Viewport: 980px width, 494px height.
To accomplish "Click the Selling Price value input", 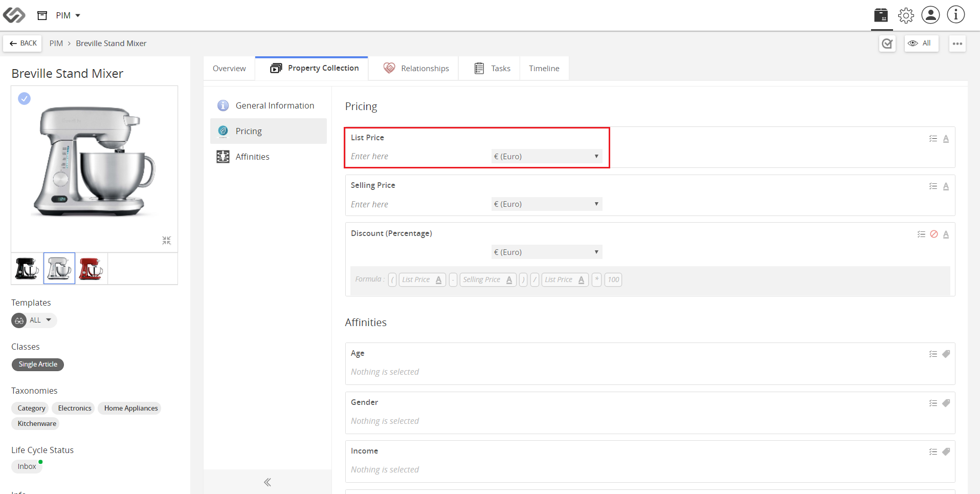I will coord(418,204).
